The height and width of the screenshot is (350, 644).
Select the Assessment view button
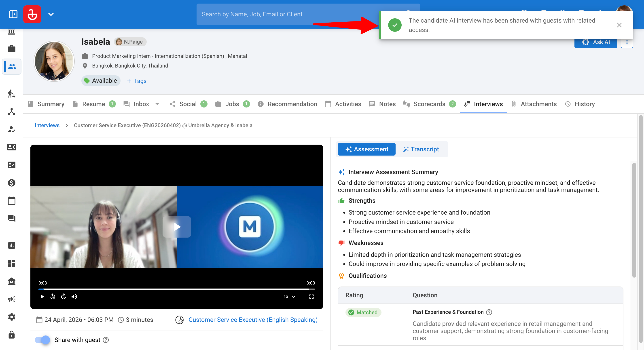pyautogui.click(x=366, y=149)
